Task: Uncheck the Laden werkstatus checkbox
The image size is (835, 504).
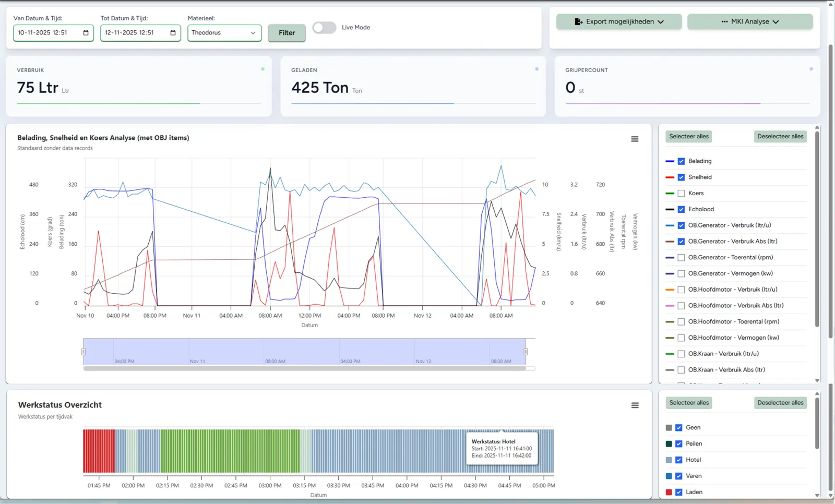Action: [x=679, y=492]
